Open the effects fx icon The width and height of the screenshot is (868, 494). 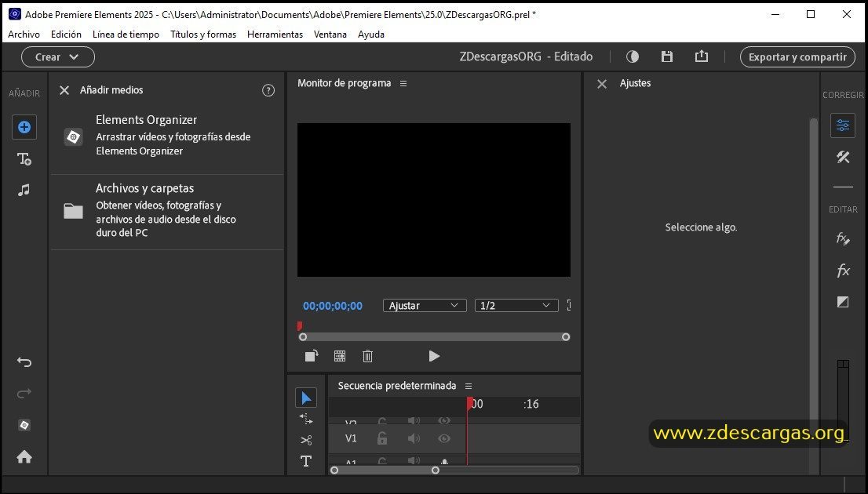click(843, 271)
